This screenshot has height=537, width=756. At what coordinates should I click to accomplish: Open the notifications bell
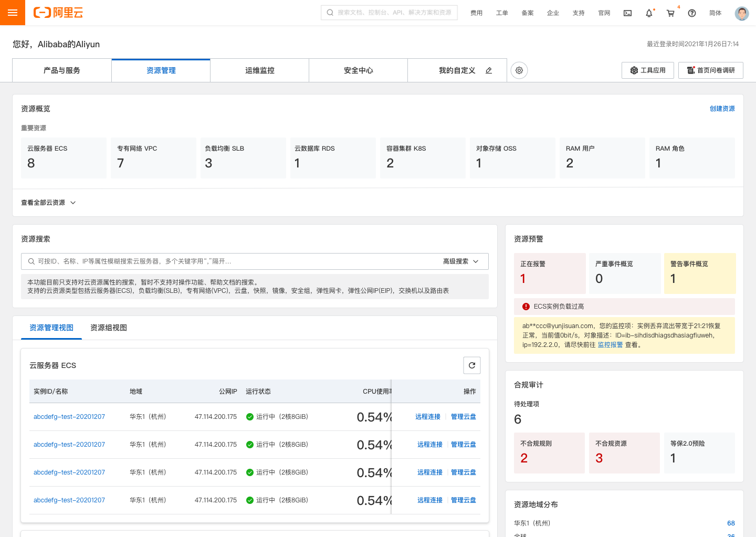coord(649,13)
